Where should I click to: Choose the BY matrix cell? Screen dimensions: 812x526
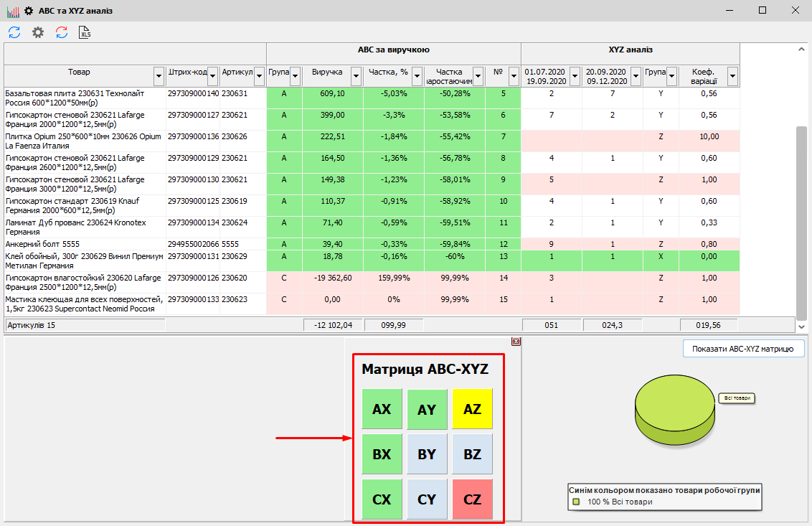click(x=427, y=454)
